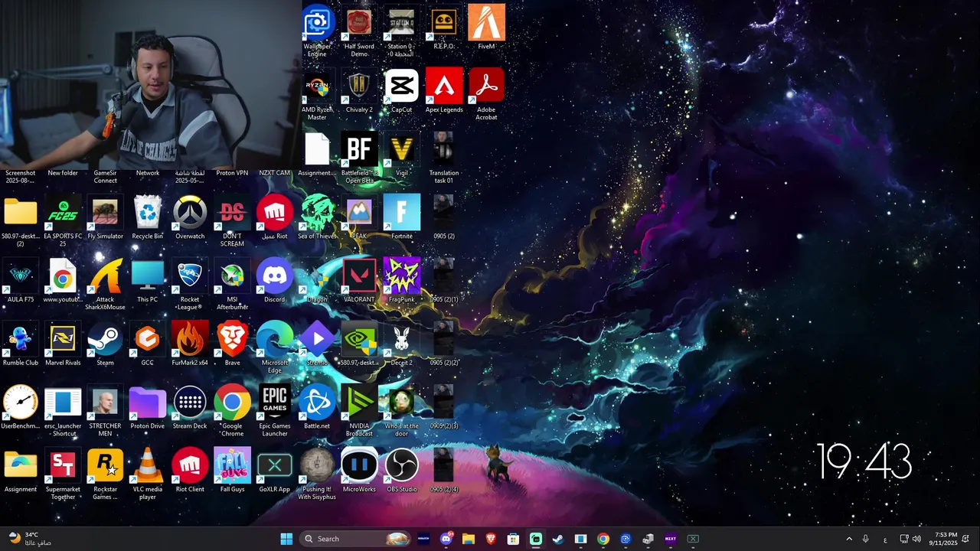Viewport: 980px width, 551px height.
Task: Open the Steam desktop shortcut
Action: coord(105,341)
